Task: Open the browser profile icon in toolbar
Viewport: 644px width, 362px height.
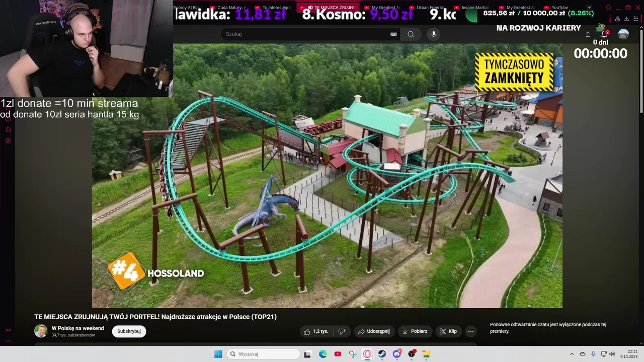Action: tap(617, 19)
